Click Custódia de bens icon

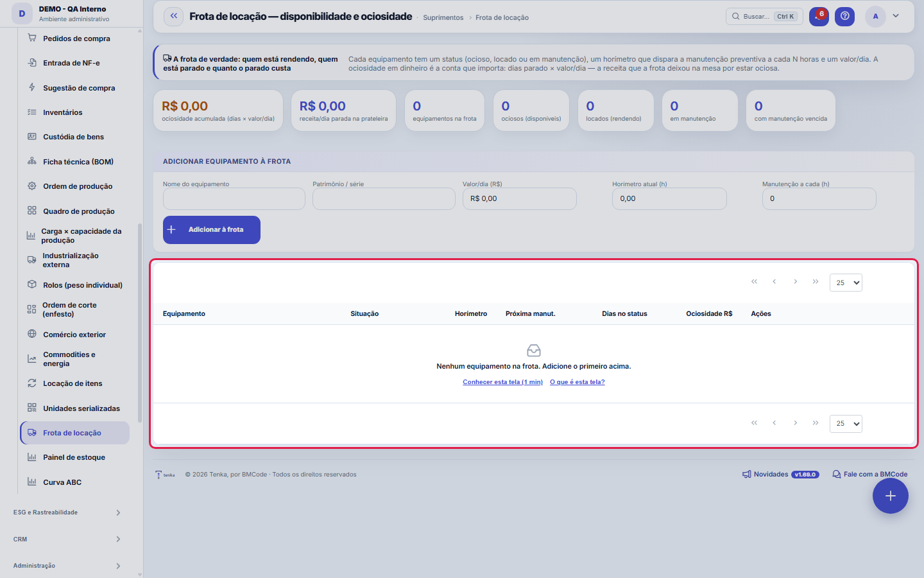32,137
